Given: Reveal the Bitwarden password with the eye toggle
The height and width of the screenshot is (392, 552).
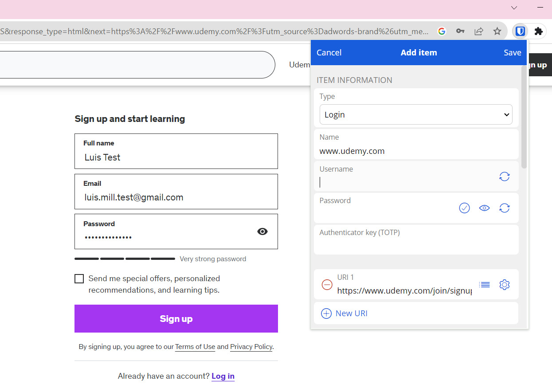Looking at the screenshot, I should (x=484, y=208).
